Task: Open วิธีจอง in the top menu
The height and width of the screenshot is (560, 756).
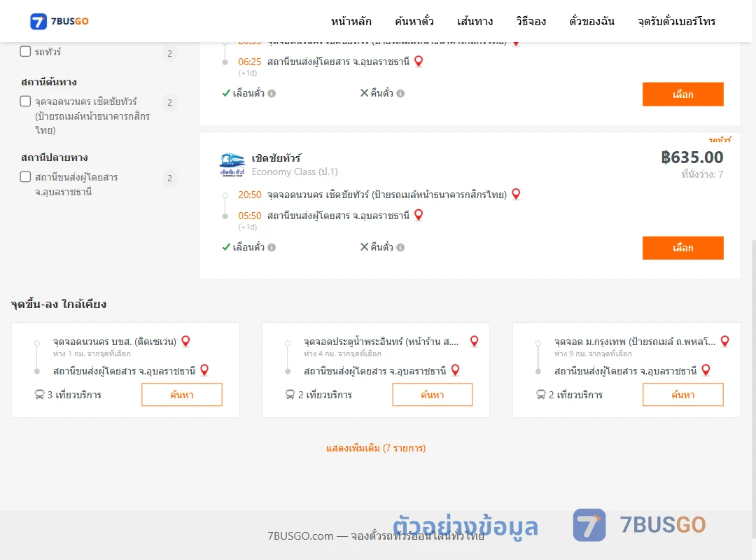Action: [x=531, y=21]
